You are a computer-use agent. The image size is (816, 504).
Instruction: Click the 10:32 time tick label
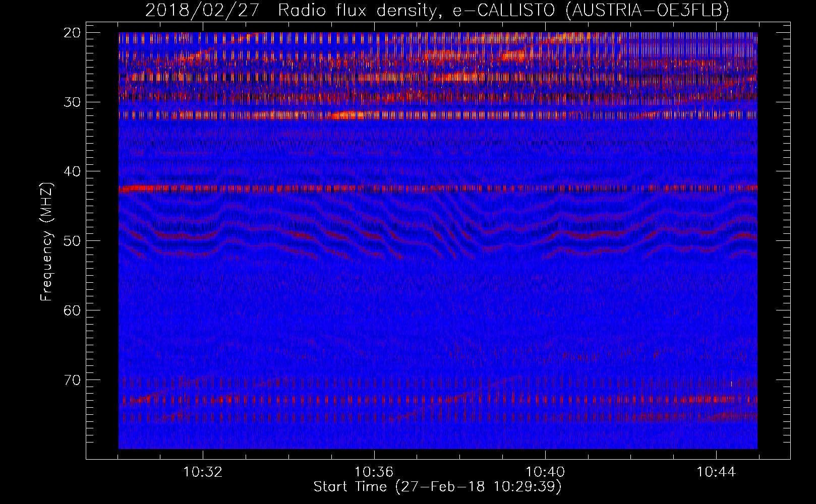coord(203,472)
